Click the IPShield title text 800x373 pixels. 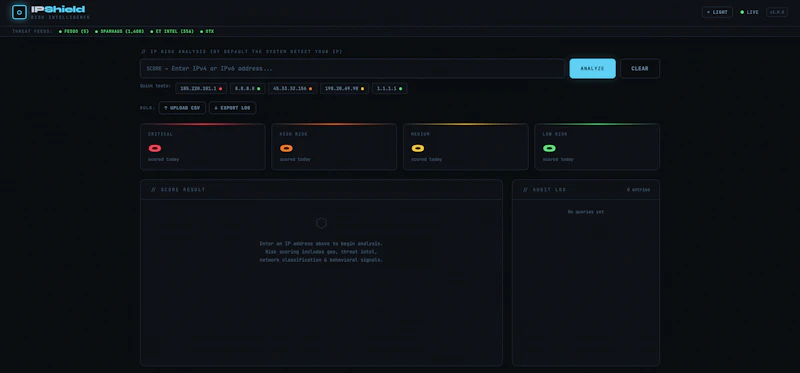pos(58,9)
